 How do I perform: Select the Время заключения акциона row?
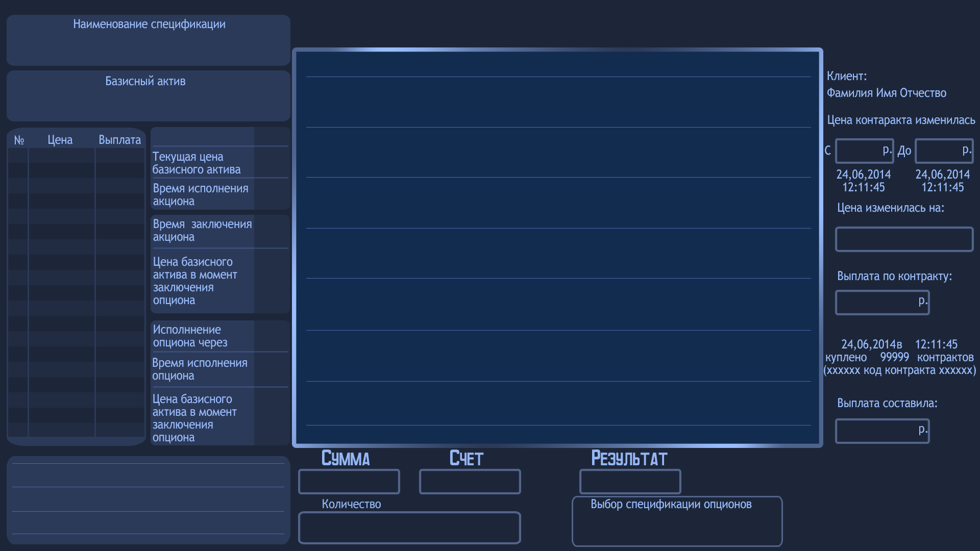pyautogui.click(x=220, y=231)
